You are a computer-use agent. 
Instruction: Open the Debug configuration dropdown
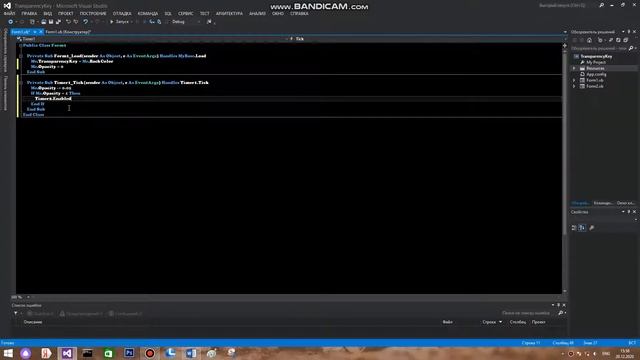click(186, 22)
